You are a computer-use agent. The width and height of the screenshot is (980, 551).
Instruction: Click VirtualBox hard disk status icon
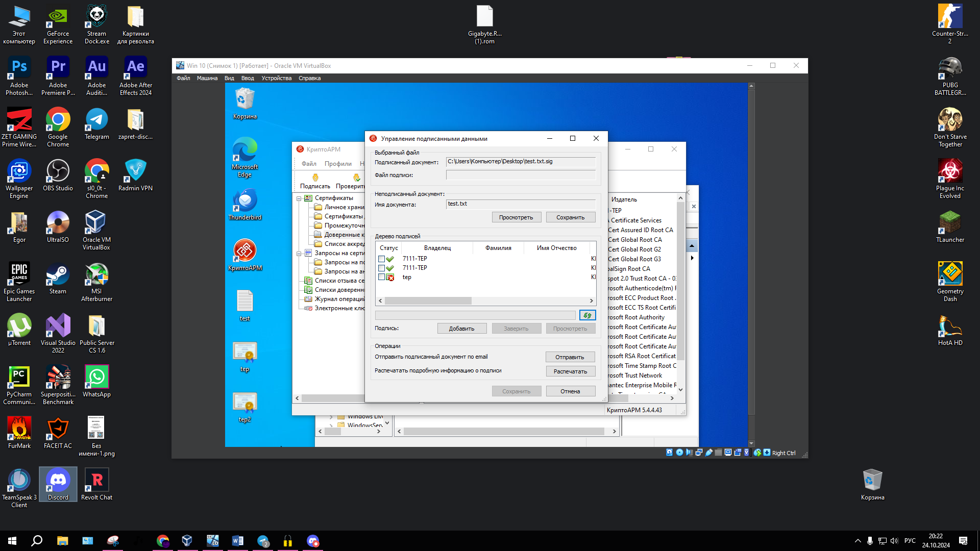click(x=669, y=453)
